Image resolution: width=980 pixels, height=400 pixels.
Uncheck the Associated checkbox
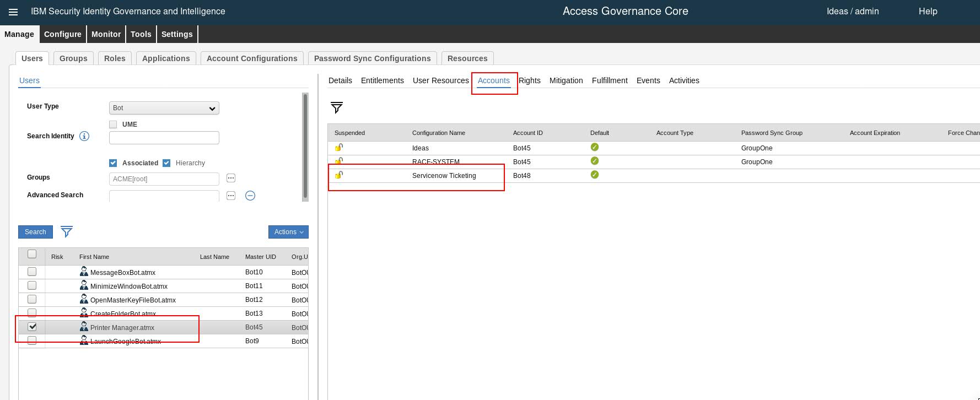[x=113, y=163]
